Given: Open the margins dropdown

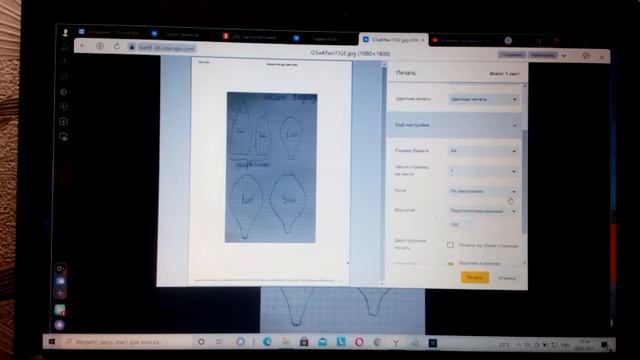Looking at the screenshot, I should point(483,191).
